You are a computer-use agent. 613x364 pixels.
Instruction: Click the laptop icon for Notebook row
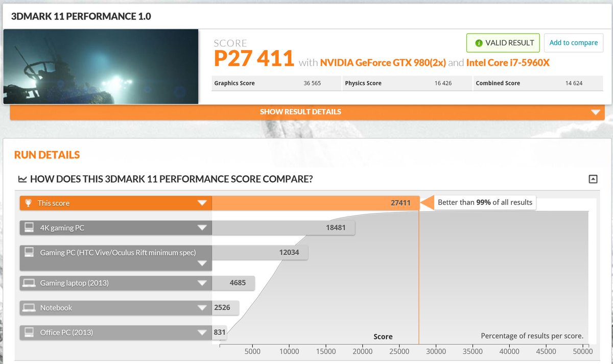(29, 307)
